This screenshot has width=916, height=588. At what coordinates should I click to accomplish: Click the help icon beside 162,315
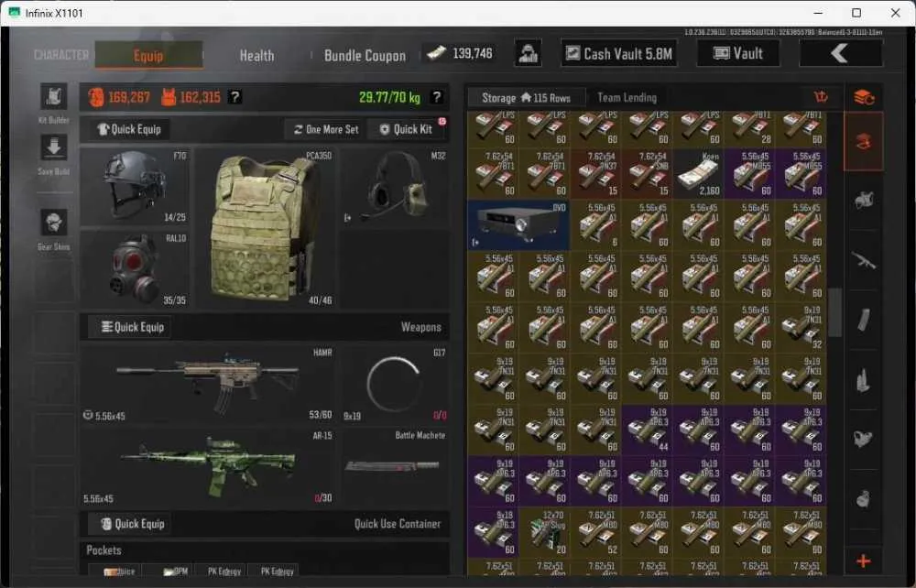point(234,97)
